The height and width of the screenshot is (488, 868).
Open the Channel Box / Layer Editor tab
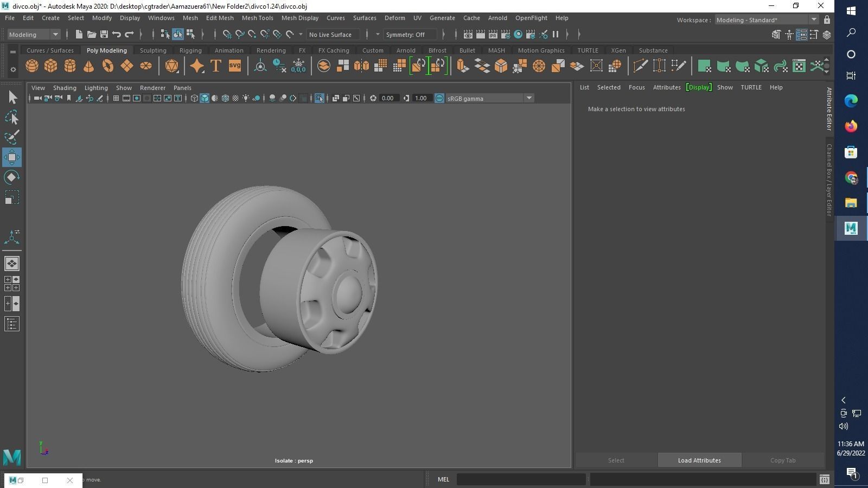click(829, 179)
